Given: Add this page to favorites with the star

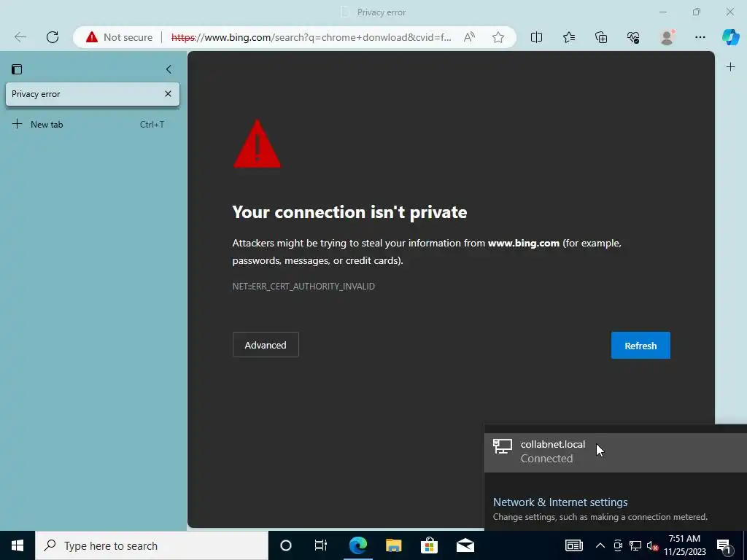Looking at the screenshot, I should [x=498, y=37].
